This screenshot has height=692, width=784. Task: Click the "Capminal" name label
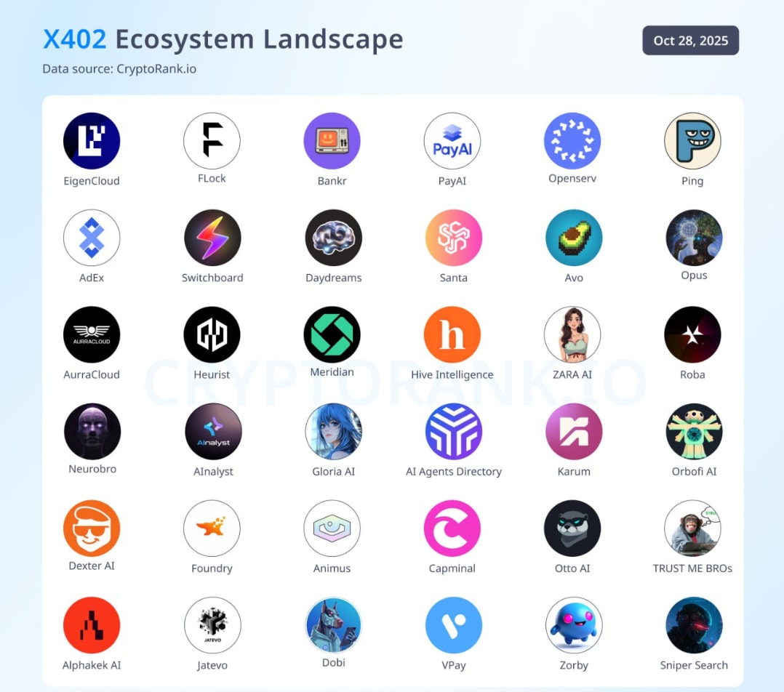coord(452,568)
